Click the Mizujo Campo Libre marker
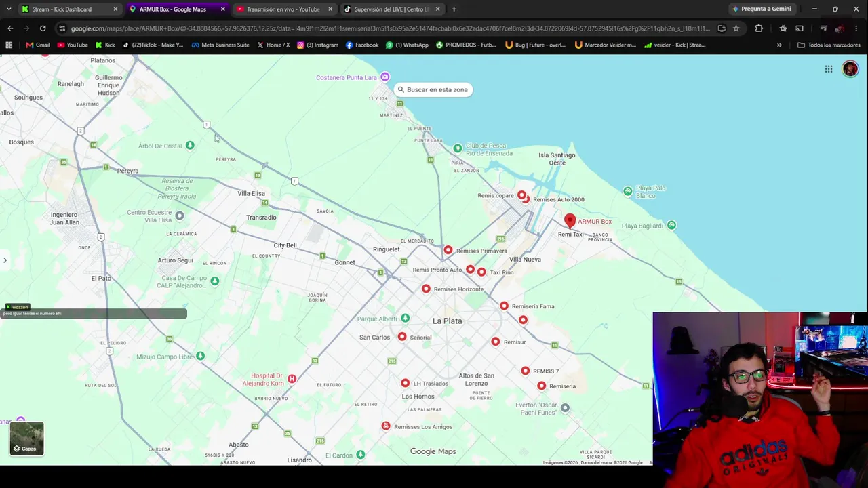 pos(200,357)
